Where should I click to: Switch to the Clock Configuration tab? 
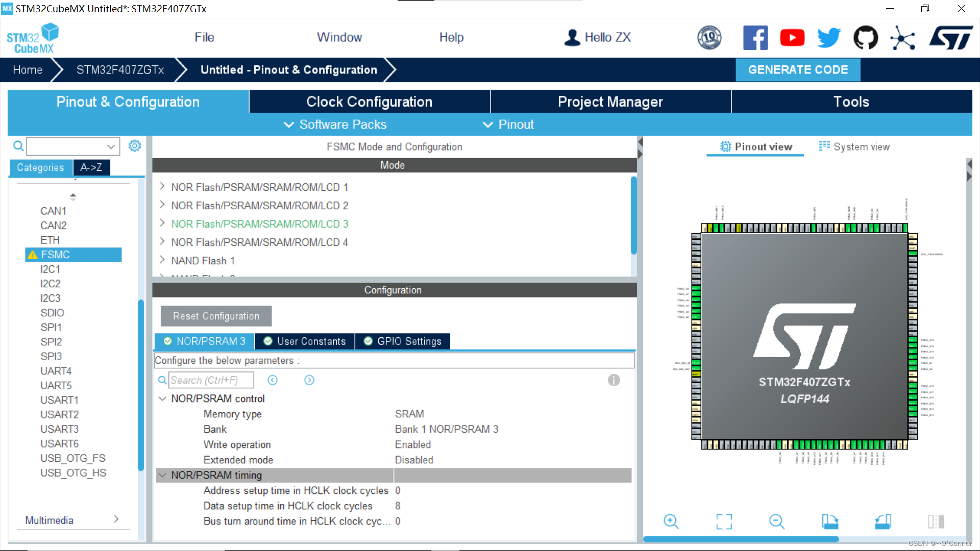369,102
